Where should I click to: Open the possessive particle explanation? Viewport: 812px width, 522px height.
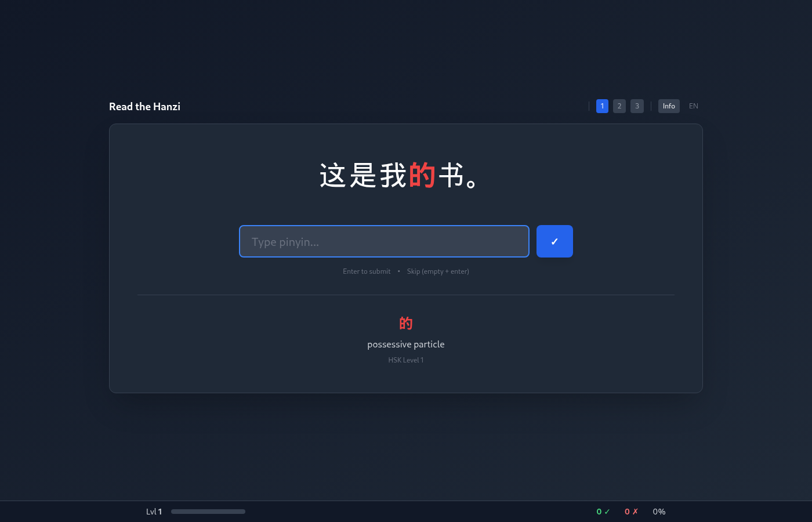405,344
